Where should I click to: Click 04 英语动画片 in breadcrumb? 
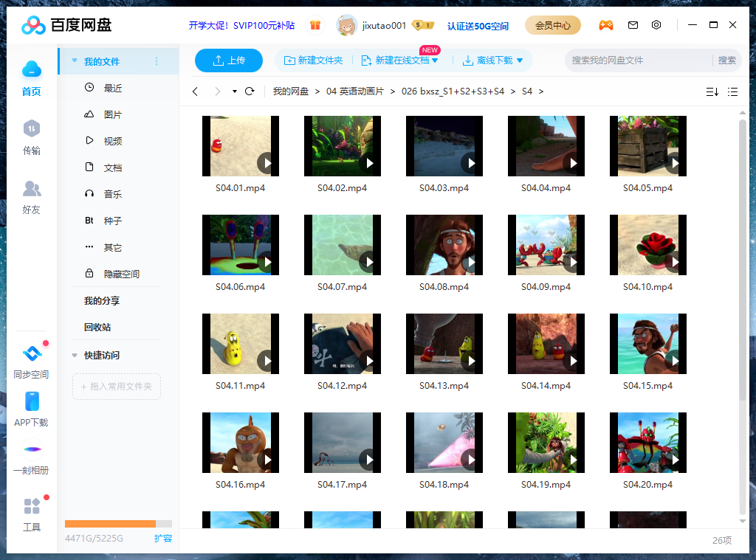355,91
